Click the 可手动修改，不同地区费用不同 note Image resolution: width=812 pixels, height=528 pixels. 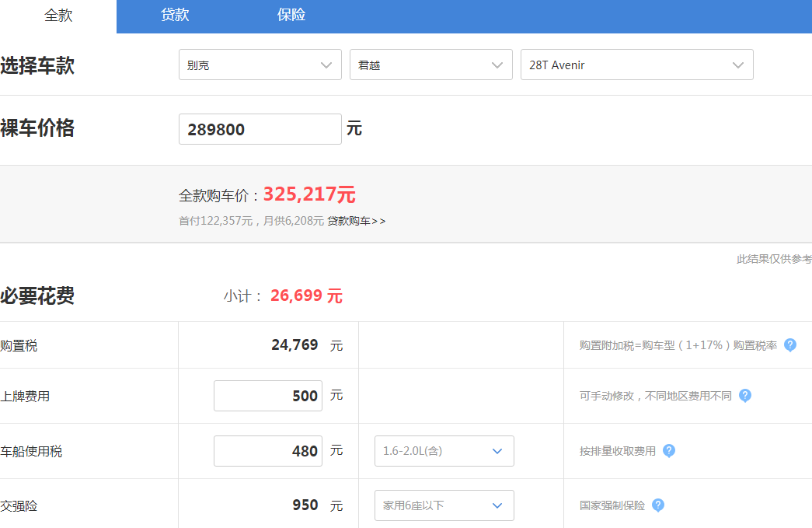tap(655, 396)
